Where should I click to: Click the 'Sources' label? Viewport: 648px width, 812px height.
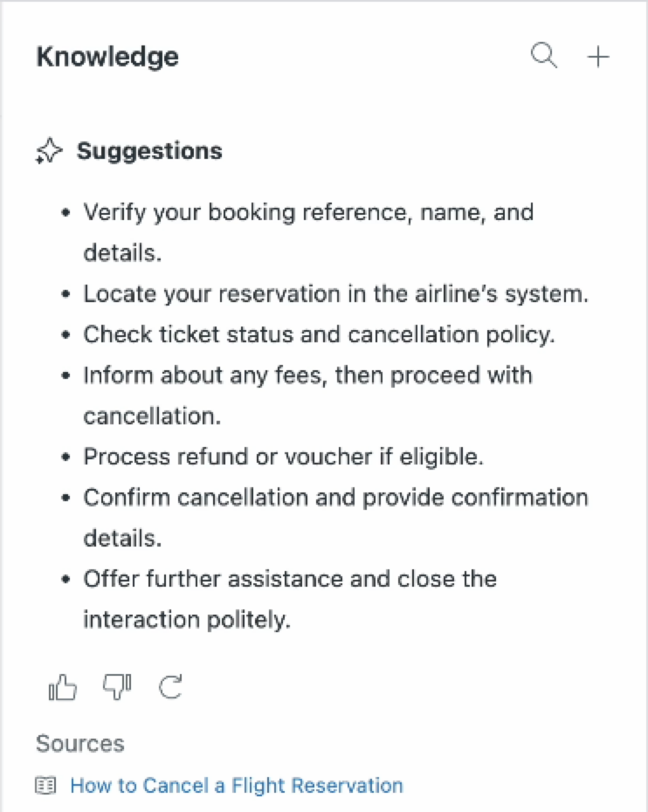[80, 744]
